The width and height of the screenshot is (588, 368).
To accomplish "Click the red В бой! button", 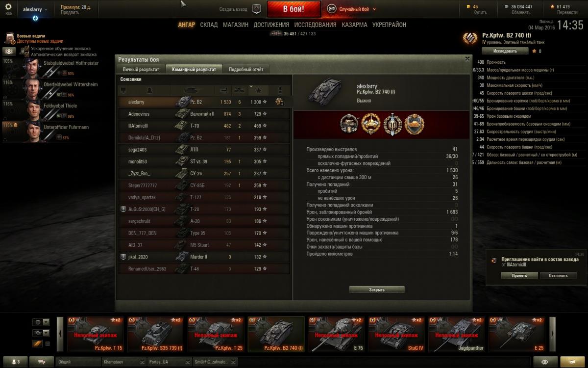I will pos(294,9).
